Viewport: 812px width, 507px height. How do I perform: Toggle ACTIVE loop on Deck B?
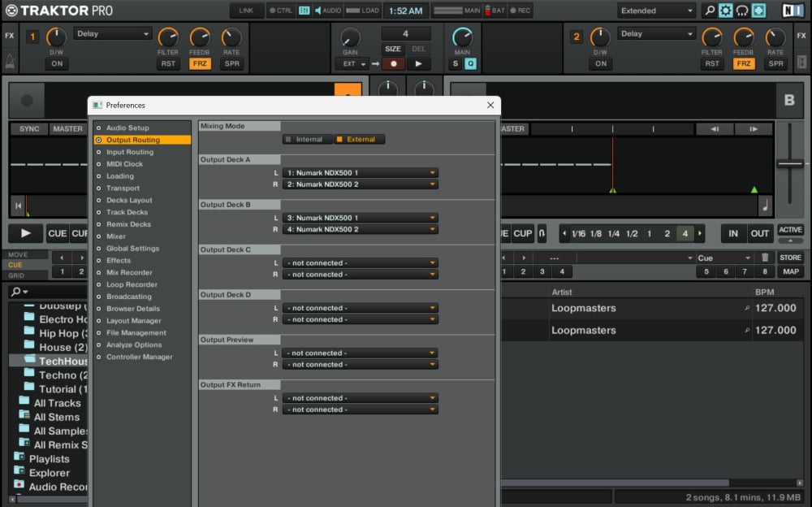point(790,230)
